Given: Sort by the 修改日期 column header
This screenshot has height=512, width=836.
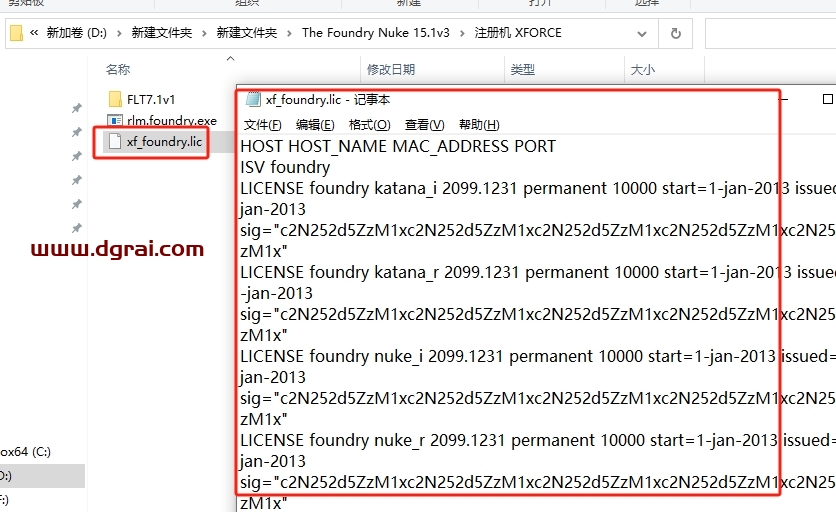Looking at the screenshot, I should tap(390, 70).
